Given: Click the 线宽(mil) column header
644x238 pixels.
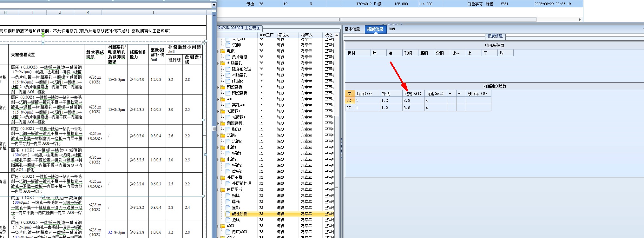Looking at the screenshot, I should coord(413,94).
